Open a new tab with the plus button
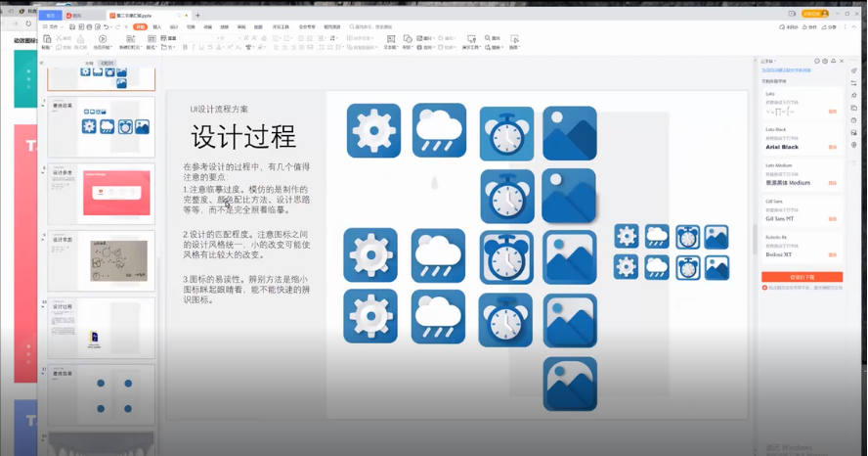 198,16
